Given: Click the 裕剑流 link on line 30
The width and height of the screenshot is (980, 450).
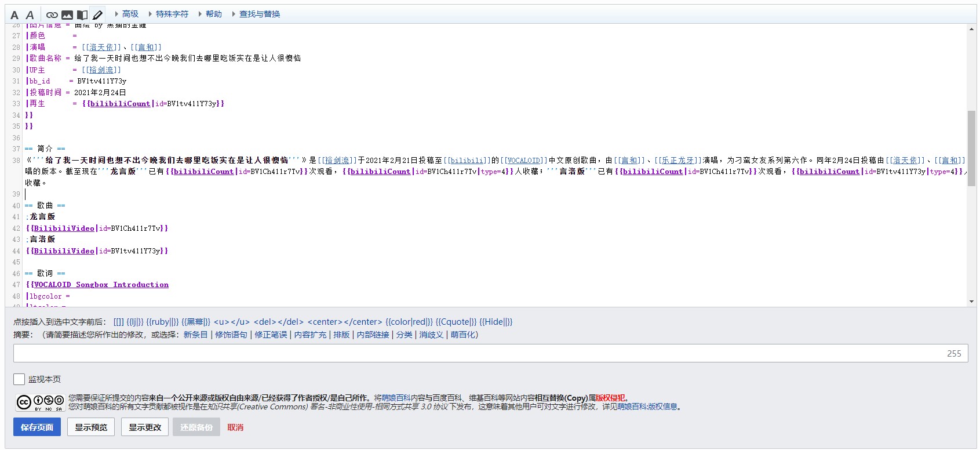Looking at the screenshot, I should point(101,70).
